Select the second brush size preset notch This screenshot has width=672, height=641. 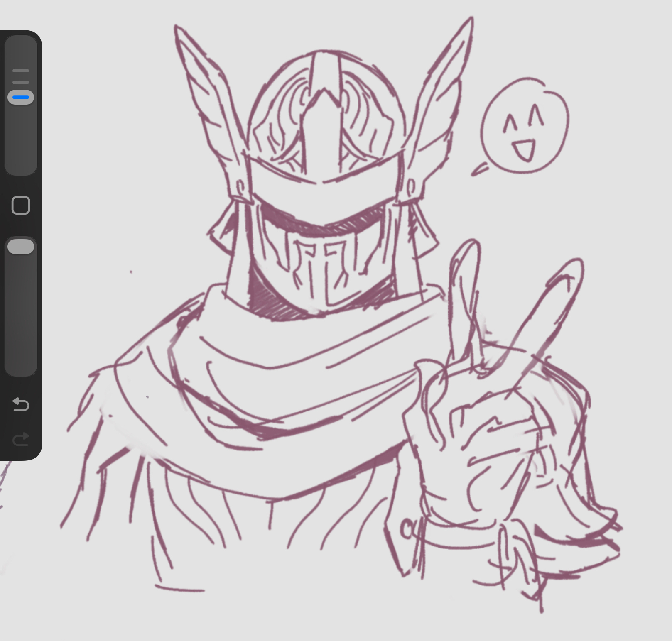[21, 82]
